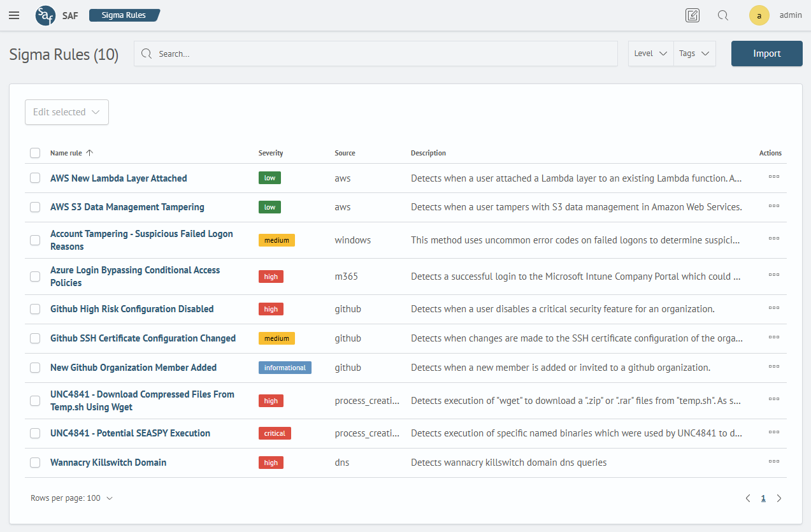This screenshot has height=532, width=811.
Task: Open UNC4841 - Potential SEASPY Execution rule
Action: (x=130, y=433)
